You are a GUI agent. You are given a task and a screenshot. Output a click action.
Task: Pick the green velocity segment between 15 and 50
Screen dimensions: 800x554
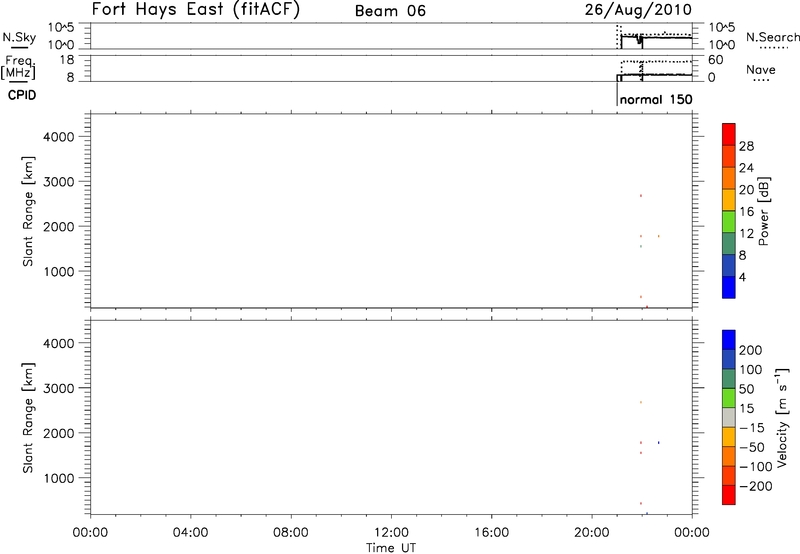(x=729, y=398)
